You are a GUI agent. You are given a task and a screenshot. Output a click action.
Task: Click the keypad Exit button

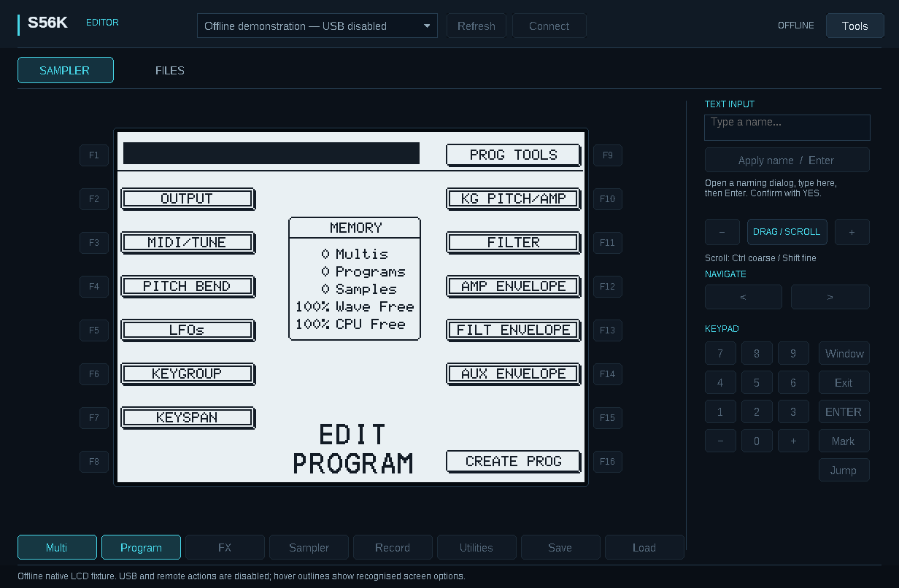(x=844, y=382)
